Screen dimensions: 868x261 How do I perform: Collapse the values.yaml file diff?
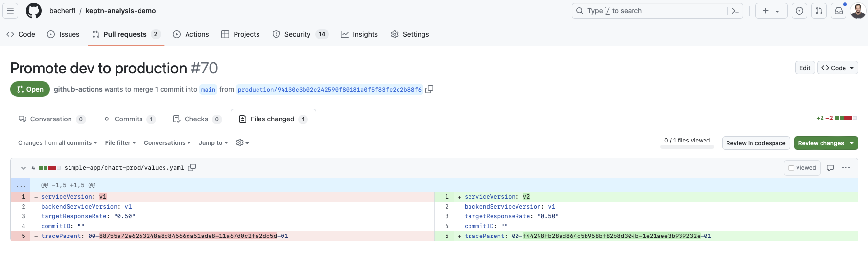click(x=23, y=168)
